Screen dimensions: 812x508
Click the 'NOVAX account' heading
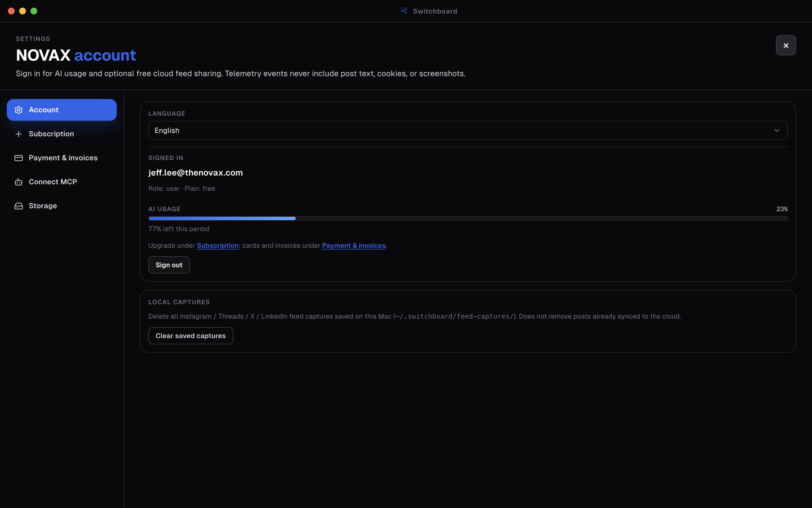[x=76, y=55]
